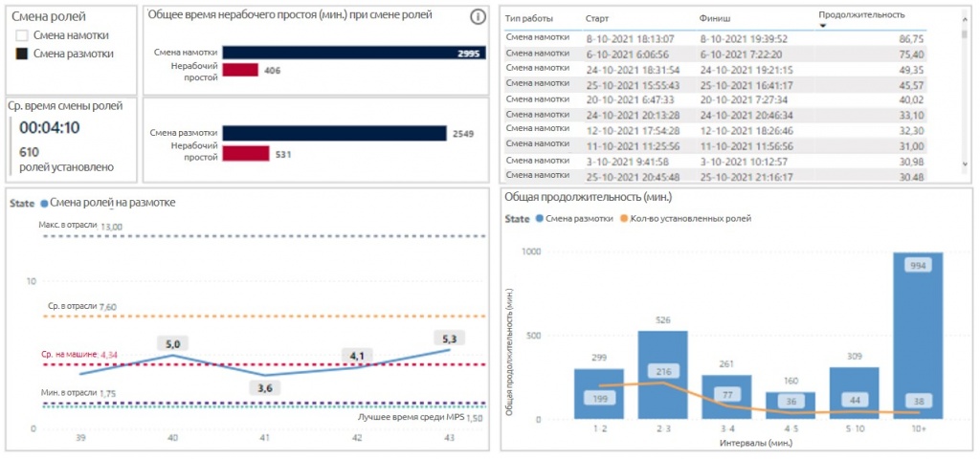This screenshot has width=980, height=459.
Task: Click the Общая продолжительность (мин.) chart title
Action: click(589, 197)
